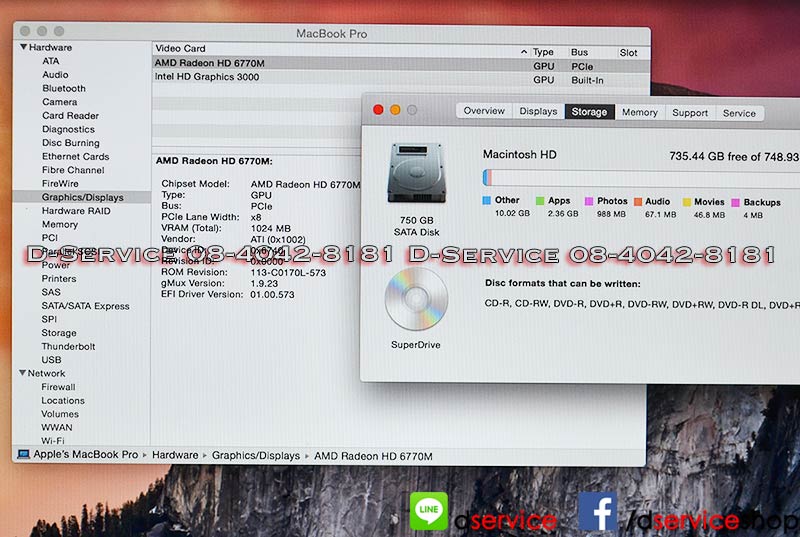The width and height of the screenshot is (800, 537).
Task: Select Audio in the Hardware list
Action: click(55, 74)
